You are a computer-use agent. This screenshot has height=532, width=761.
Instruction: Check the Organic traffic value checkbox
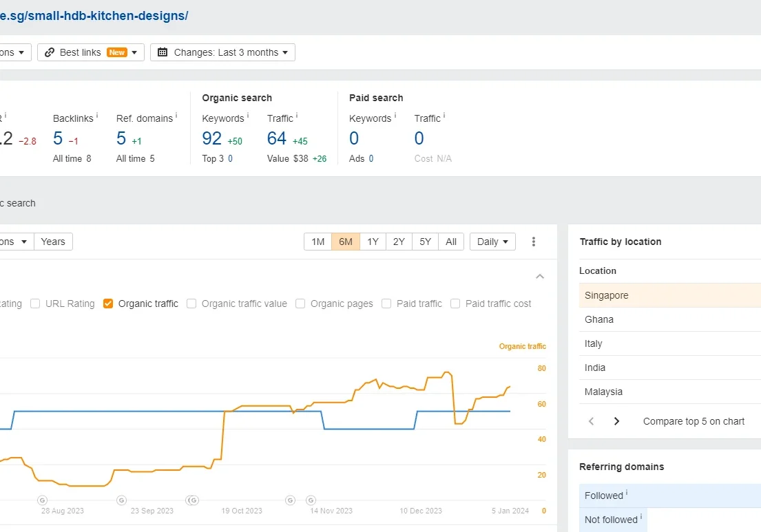191,304
